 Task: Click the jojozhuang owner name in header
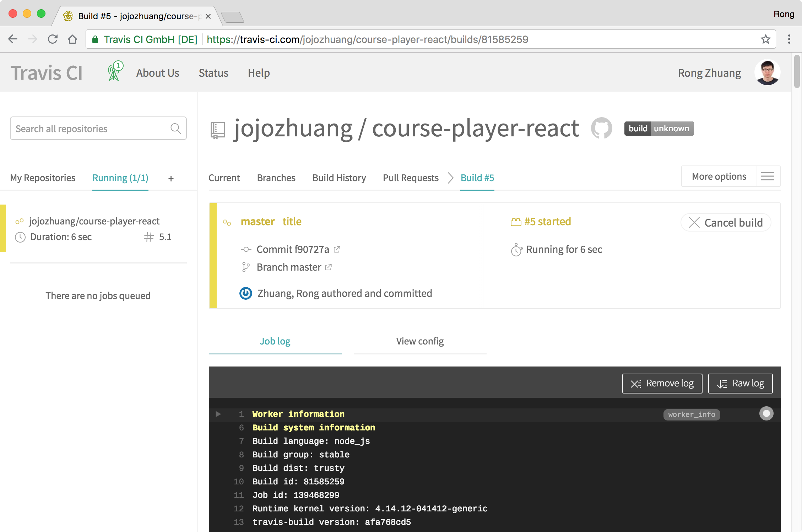pyautogui.click(x=293, y=129)
